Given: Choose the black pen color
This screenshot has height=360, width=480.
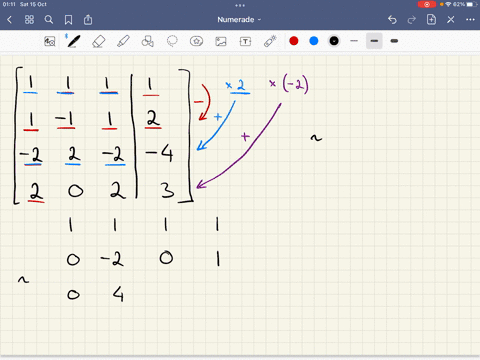Looking at the screenshot, I should (x=334, y=41).
